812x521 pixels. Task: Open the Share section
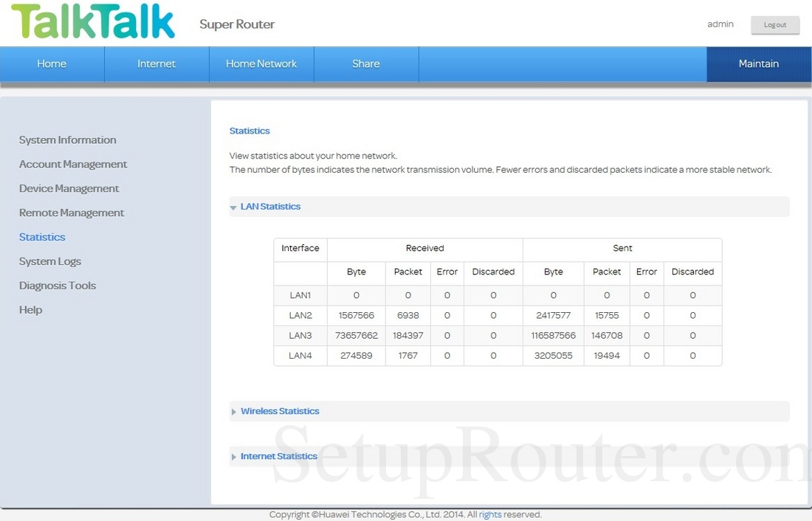[x=366, y=64]
